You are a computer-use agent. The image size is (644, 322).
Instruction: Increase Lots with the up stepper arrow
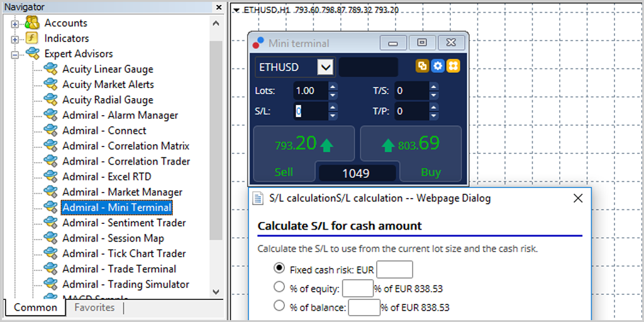(333, 86)
